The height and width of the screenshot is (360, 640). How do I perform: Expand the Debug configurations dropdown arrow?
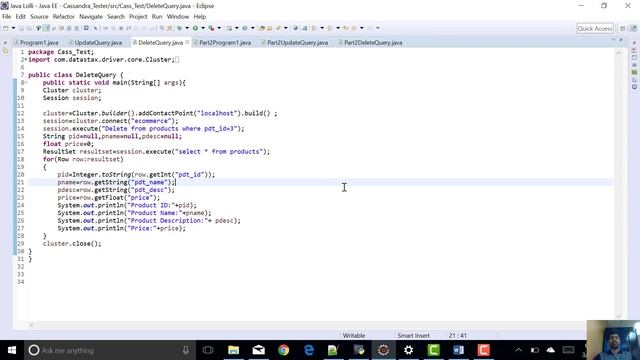187,28
